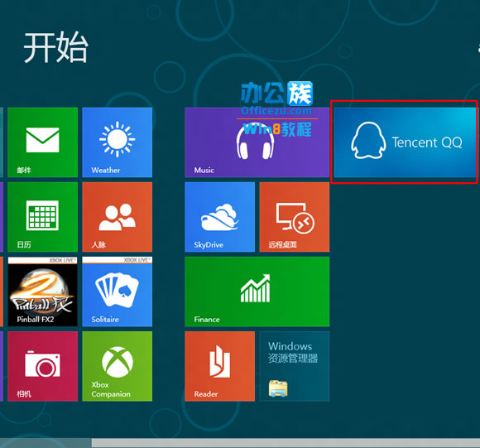Viewport: 480px width, 448px height.
Task: Open the Windows 资源管理器 tile
Action: 295,366
